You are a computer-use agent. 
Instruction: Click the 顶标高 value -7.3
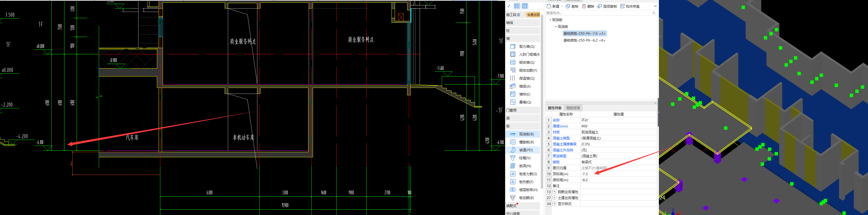[618, 174]
